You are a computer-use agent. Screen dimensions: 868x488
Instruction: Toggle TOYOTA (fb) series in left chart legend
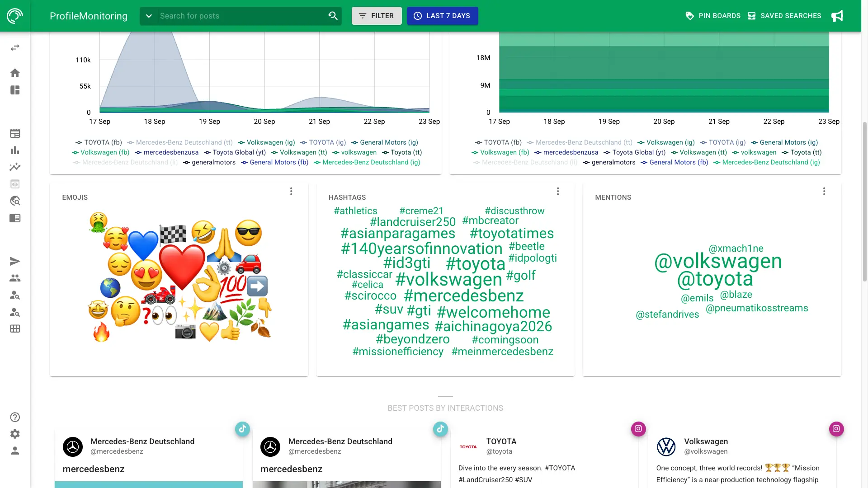(99, 142)
